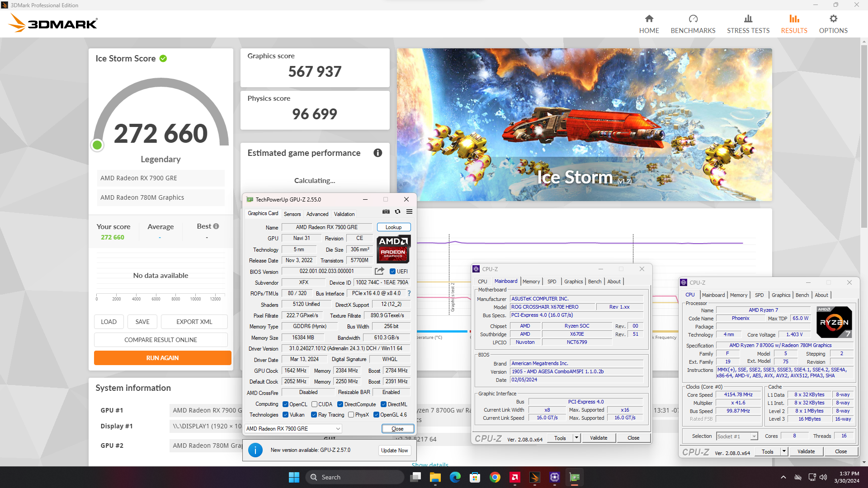The height and width of the screenshot is (488, 868).
Task: Click the AMD Radeon logo in GPU-Z
Action: pyautogui.click(x=393, y=249)
